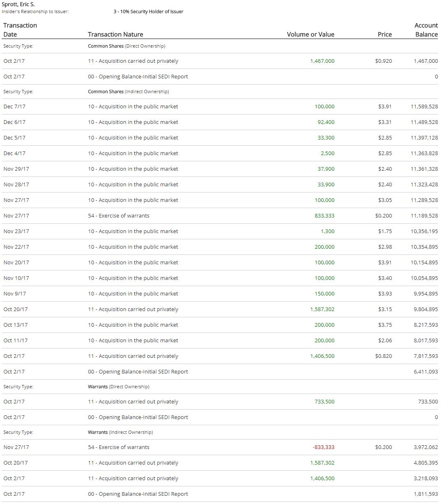Select "Common Shares (Indirect Ownership)" security type
The height and width of the screenshot is (504, 442).
tap(128, 92)
